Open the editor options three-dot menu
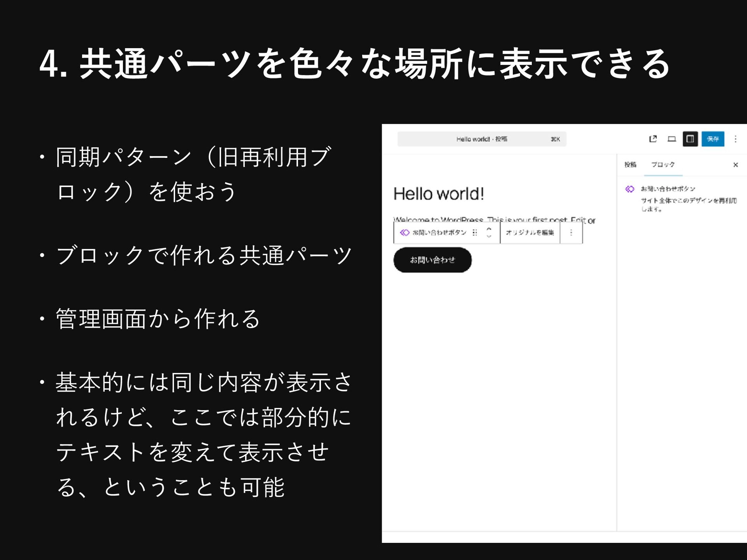The height and width of the screenshot is (560, 747). pos(735,139)
